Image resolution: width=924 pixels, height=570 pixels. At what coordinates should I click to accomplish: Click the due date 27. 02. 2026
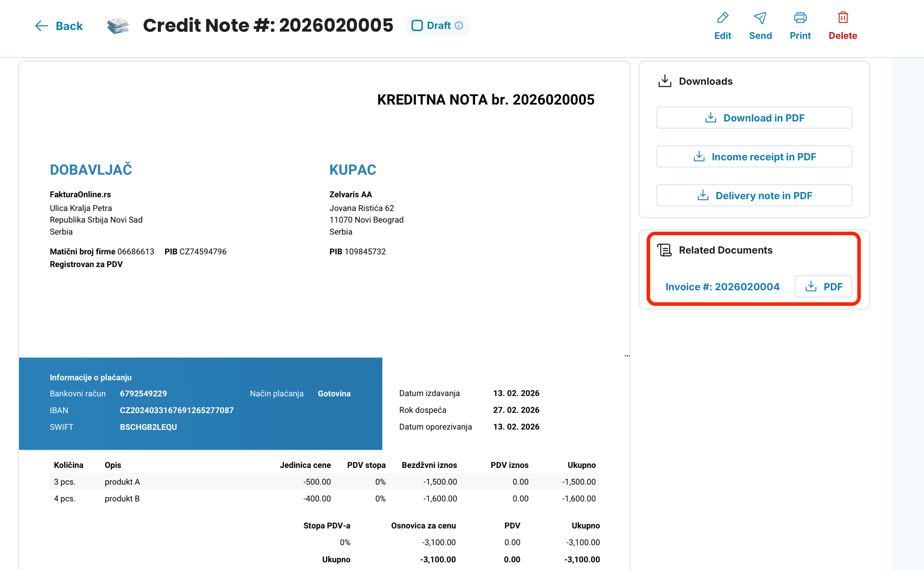point(516,410)
